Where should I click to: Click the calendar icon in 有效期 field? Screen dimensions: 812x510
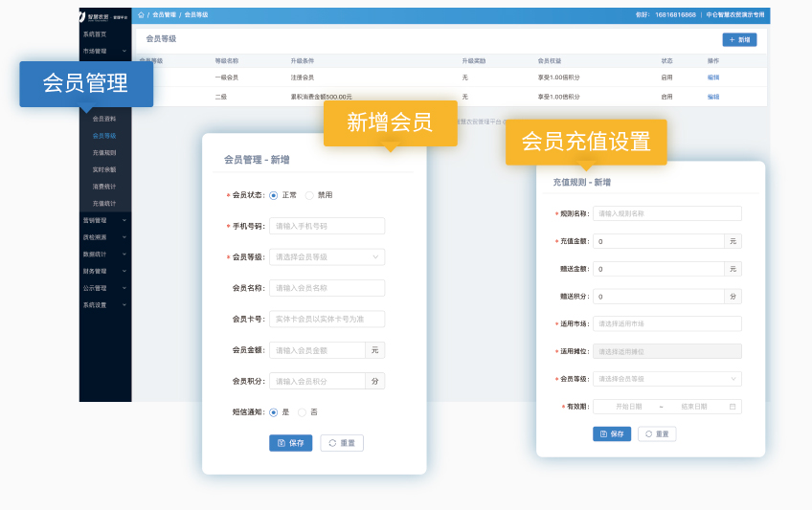[733, 407]
